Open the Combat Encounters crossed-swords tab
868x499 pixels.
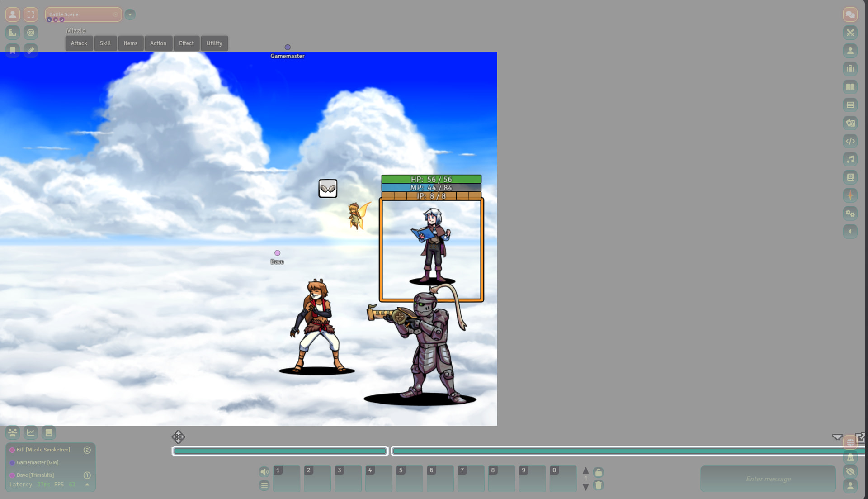pos(850,33)
